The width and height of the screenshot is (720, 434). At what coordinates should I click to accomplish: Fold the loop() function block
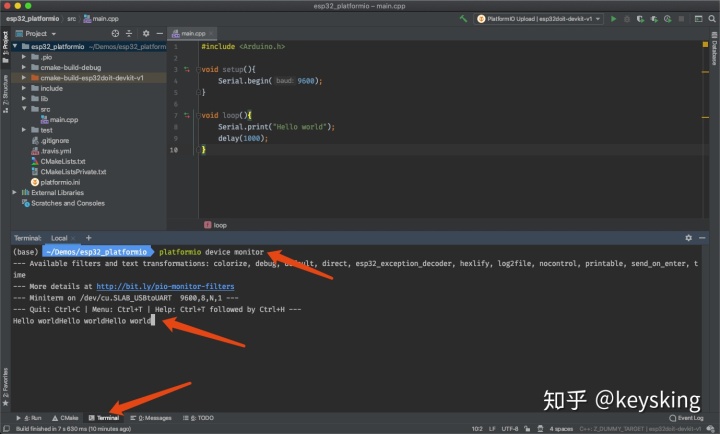(x=198, y=115)
